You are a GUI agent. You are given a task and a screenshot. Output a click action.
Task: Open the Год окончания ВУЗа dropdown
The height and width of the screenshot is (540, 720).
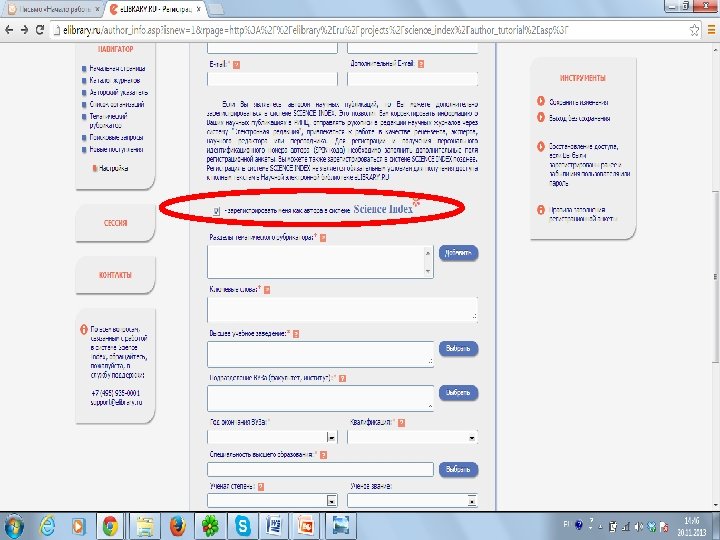[272, 437]
